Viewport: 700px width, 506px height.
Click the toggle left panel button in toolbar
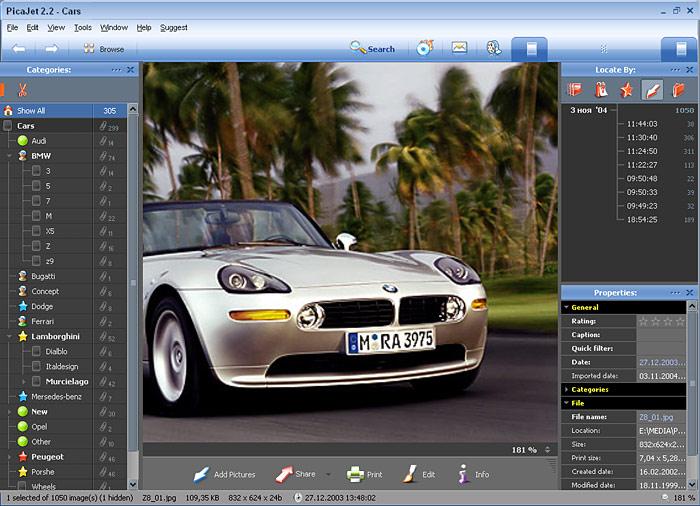point(529,49)
